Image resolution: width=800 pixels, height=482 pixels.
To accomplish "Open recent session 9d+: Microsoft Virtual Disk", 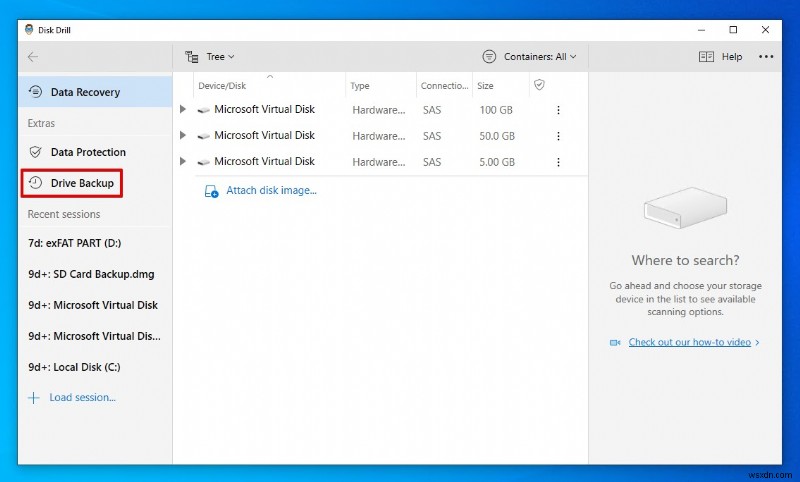I will coord(93,305).
